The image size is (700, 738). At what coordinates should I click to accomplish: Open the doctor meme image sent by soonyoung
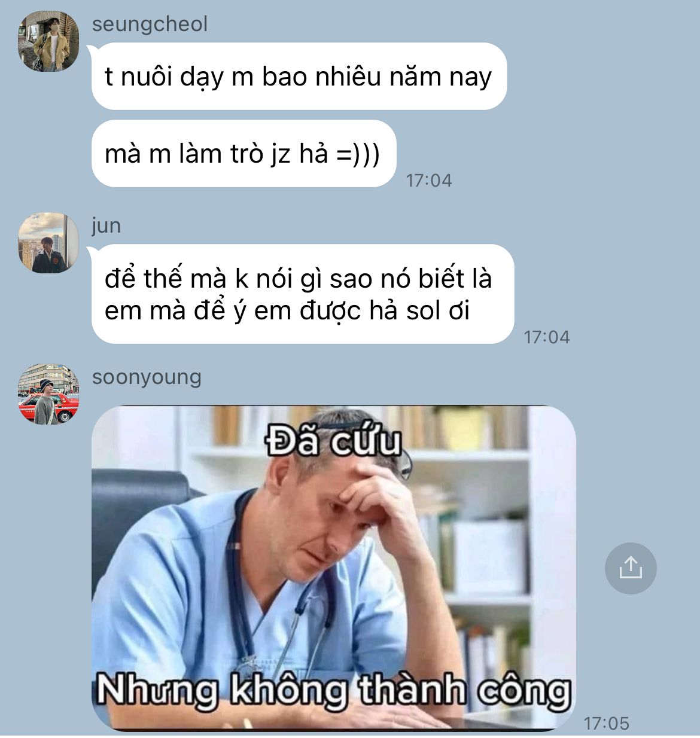(334, 568)
